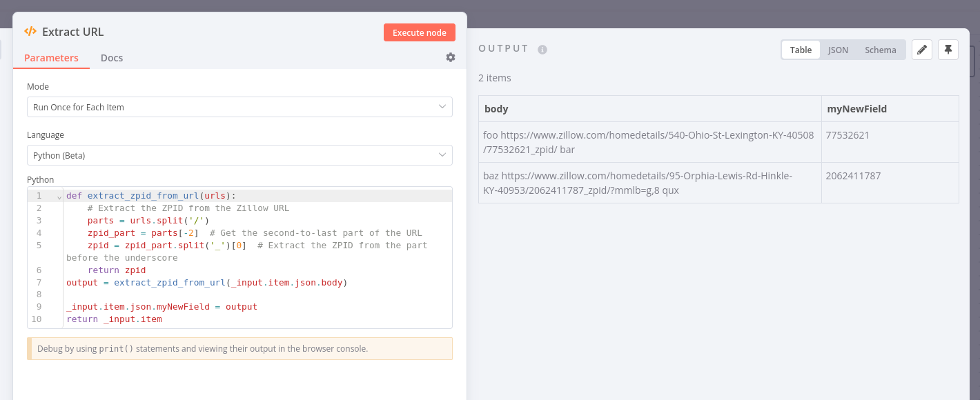
Task: Open the Mode dropdown
Action: 239,107
